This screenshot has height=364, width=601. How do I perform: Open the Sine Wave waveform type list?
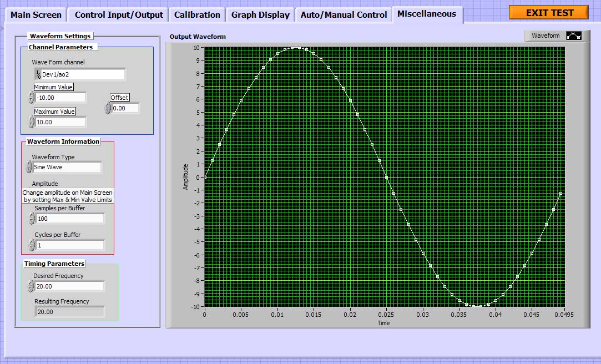point(67,167)
